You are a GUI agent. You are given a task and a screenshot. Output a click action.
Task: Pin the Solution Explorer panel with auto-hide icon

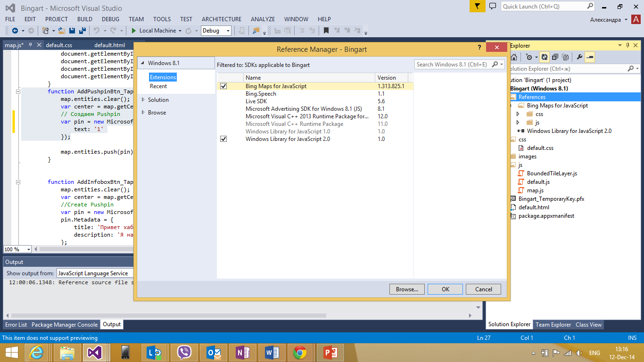point(627,45)
